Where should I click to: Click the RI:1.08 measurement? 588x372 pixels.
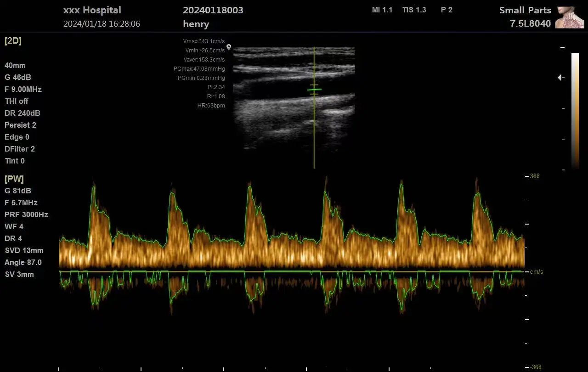tap(216, 96)
